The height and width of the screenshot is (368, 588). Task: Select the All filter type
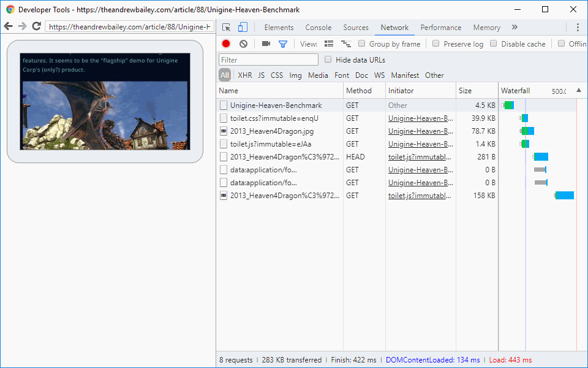tap(225, 75)
